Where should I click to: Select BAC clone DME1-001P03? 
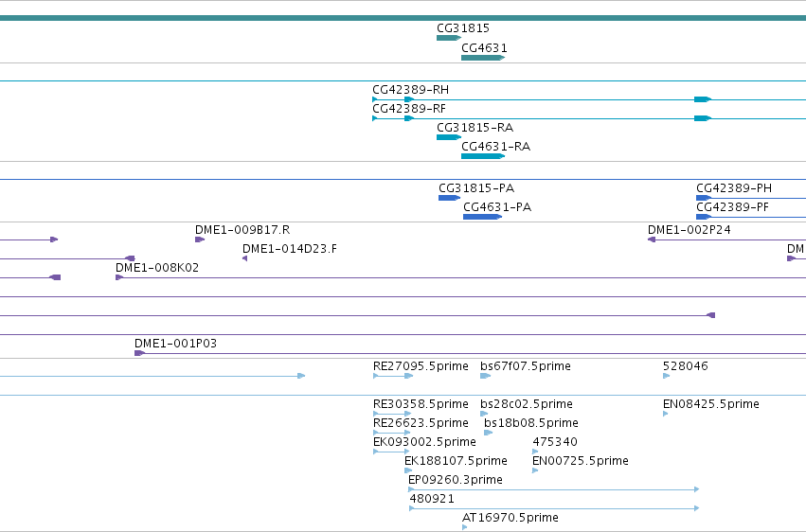pyautogui.click(x=175, y=344)
